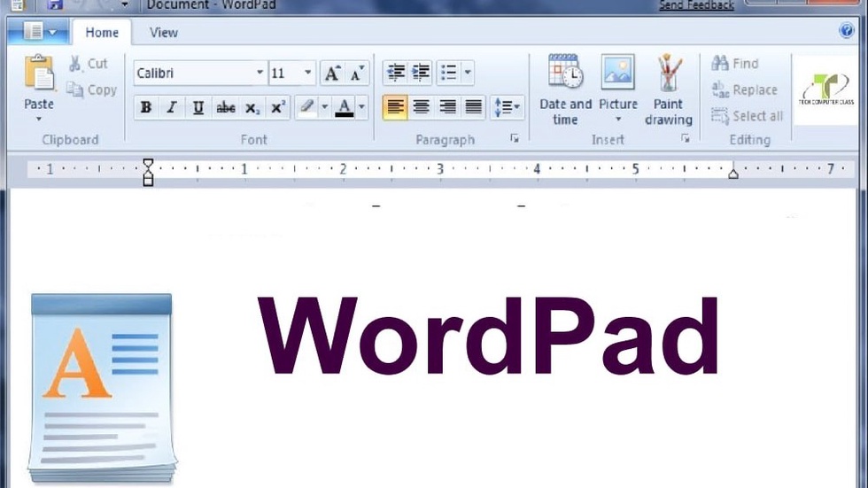
Task: Open the Send Feedback link
Action: coord(696,5)
